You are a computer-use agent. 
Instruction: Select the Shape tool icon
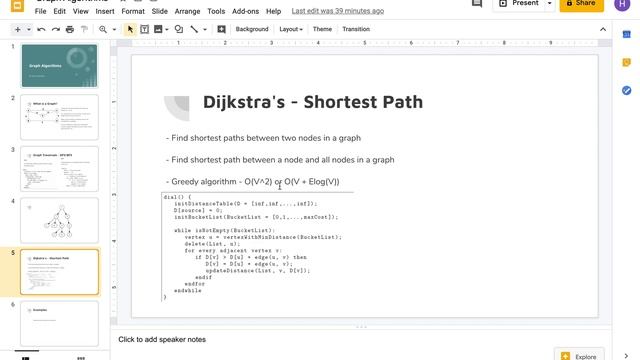pos(179,29)
